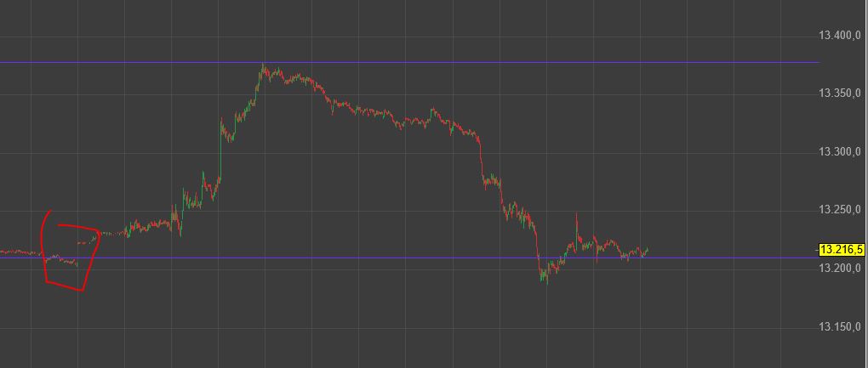Image resolution: width=868 pixels, height=368 pixels.
Task: Click the 13.200,0 price axis label
Action: point(840,269)
